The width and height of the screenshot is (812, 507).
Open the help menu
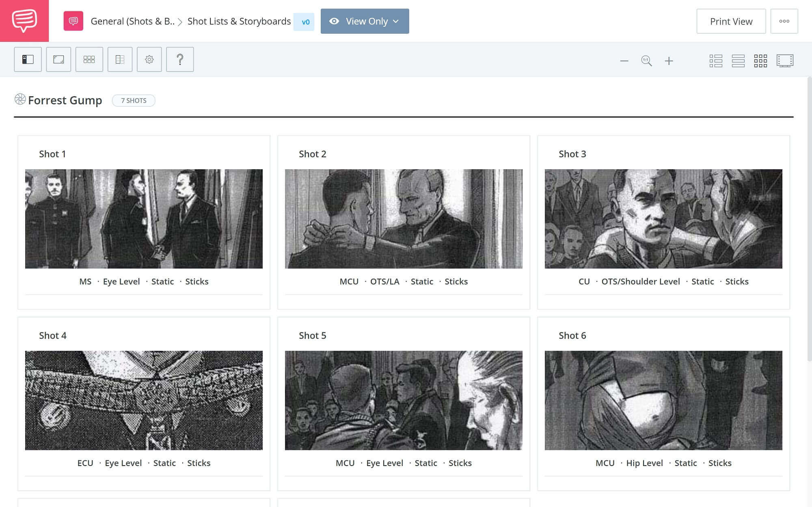click(x=180, y=59)
